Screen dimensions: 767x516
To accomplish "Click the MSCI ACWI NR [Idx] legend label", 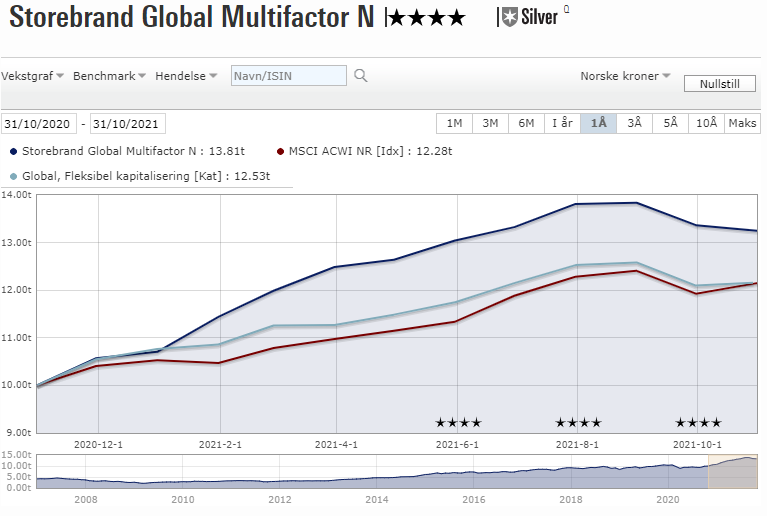I will tap(370, 151).
